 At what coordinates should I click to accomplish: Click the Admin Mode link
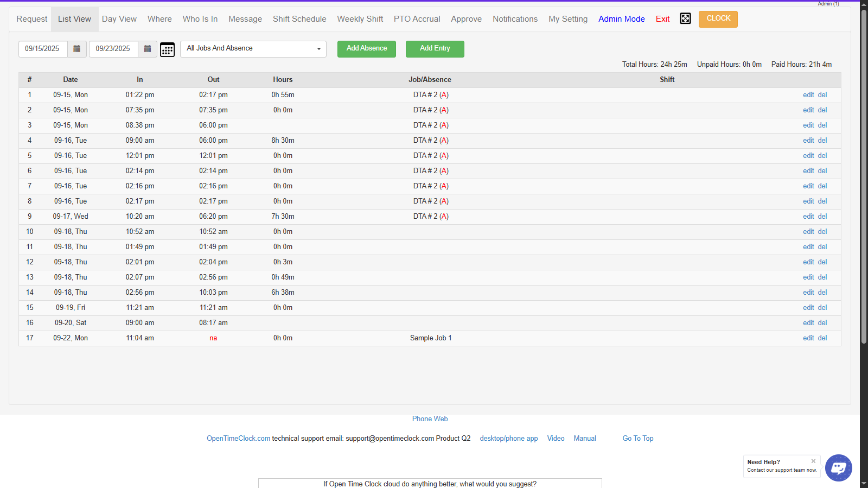click(x=621, y=19)
